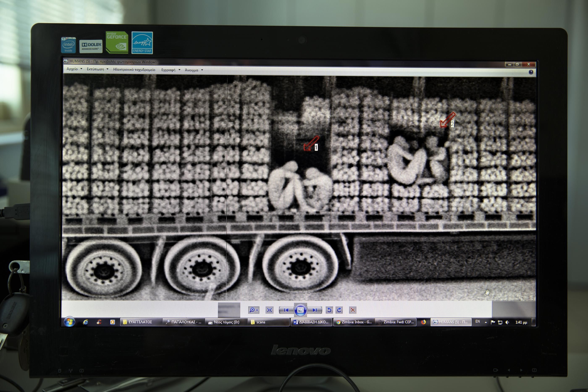Open the Windows Start button
This screenshot has height=392, width=588.
(69, 322)
